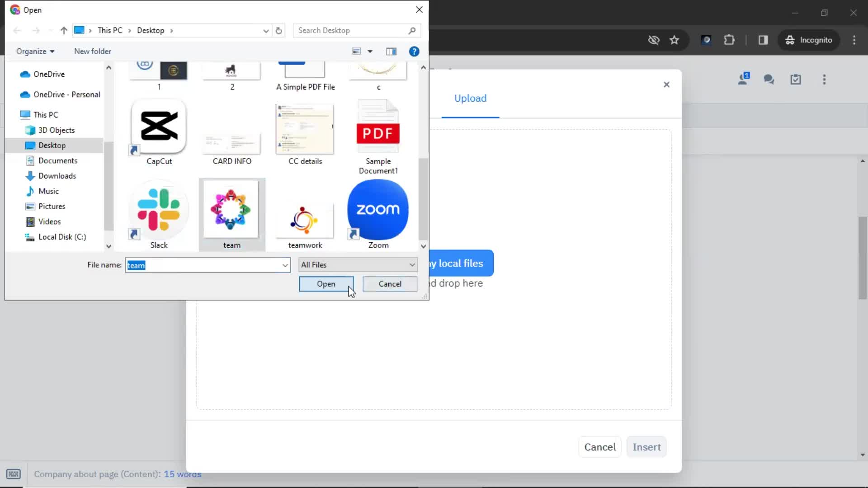This screenshot has height=488, width=868.
Task: Click Open to upload team file
Action: click(326, 284)
